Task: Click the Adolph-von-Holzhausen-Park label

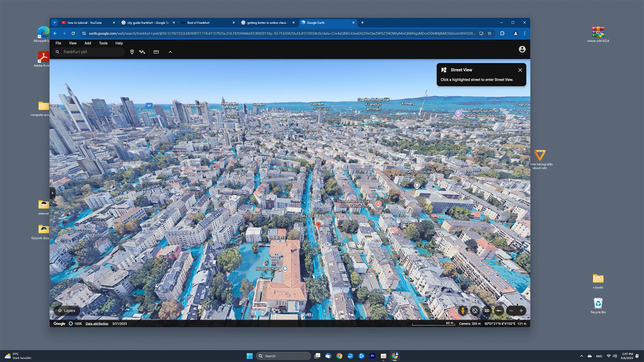Action: (435, 148)
